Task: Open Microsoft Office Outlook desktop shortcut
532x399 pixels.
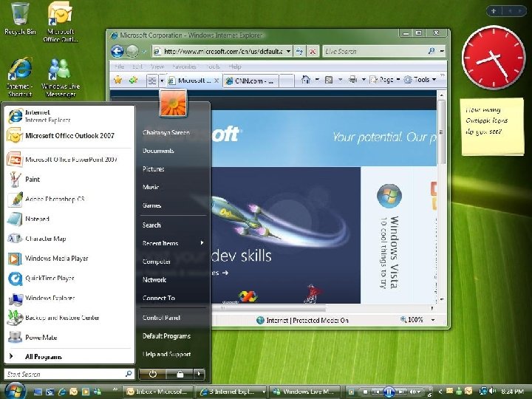Action: (61, 22)
